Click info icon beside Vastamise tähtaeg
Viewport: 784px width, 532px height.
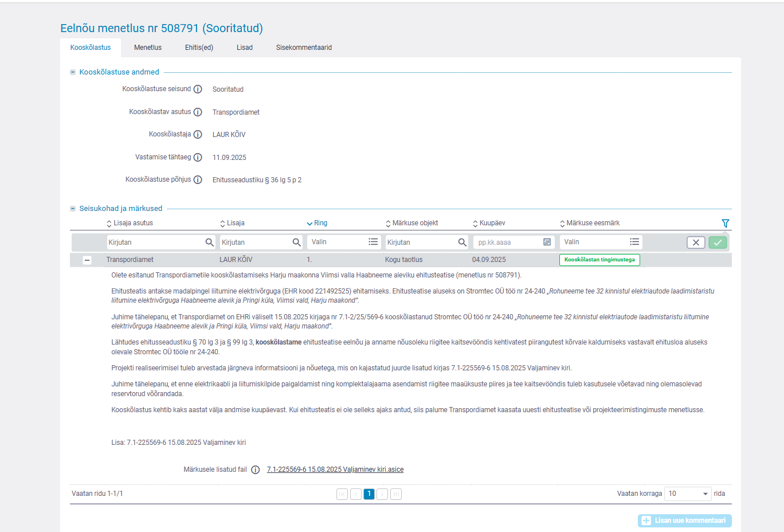point(198,158)
